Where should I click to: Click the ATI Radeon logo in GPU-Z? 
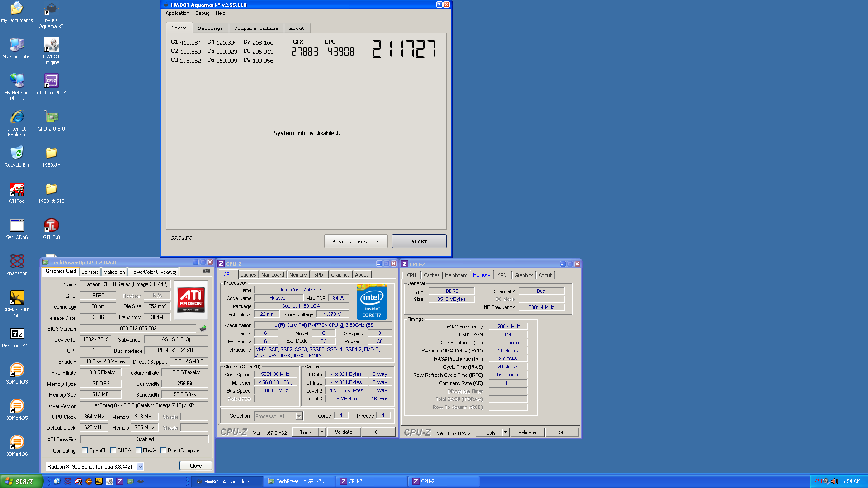(191, 300)
